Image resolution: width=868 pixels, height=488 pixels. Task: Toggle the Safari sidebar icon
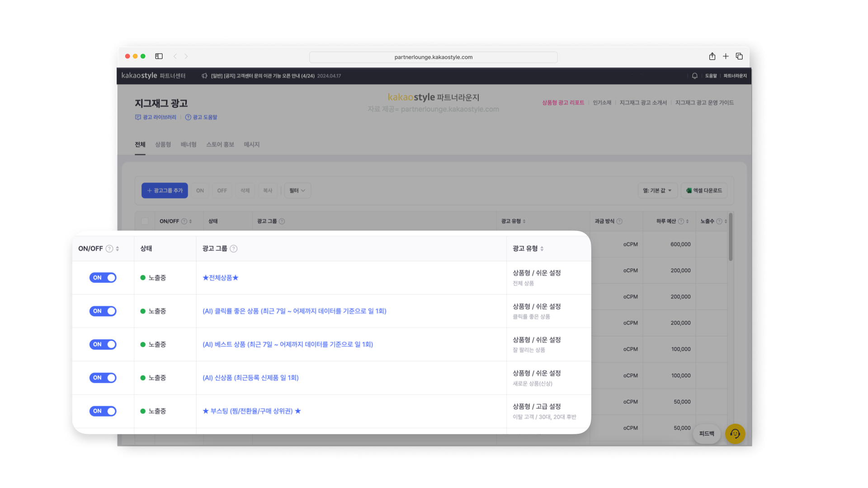click(159, 56)
